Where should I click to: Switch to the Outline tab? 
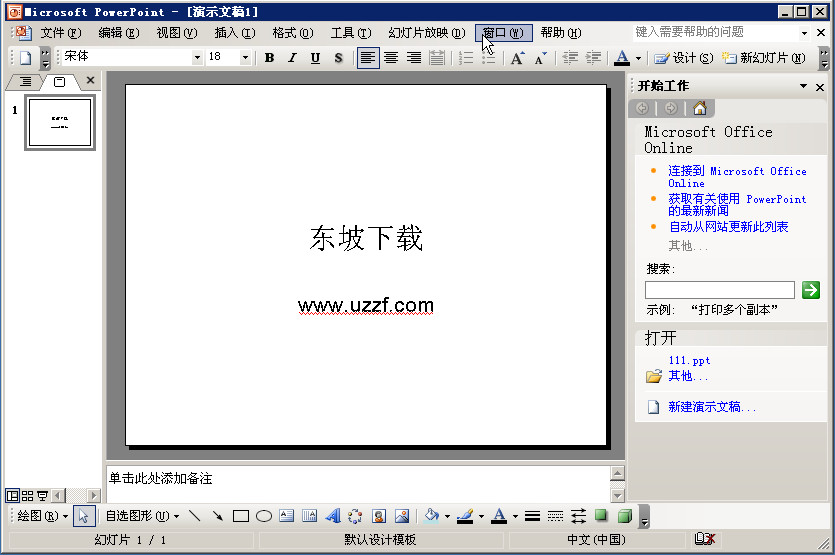coord(25,81)
